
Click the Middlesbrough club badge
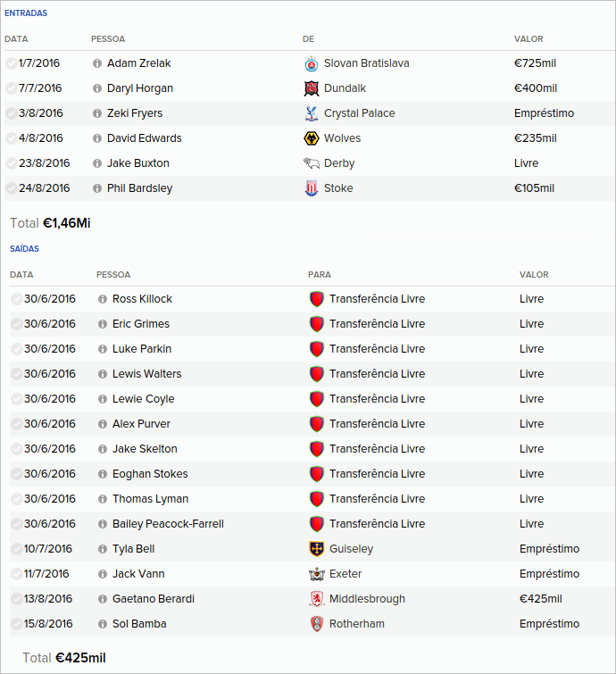316,599
